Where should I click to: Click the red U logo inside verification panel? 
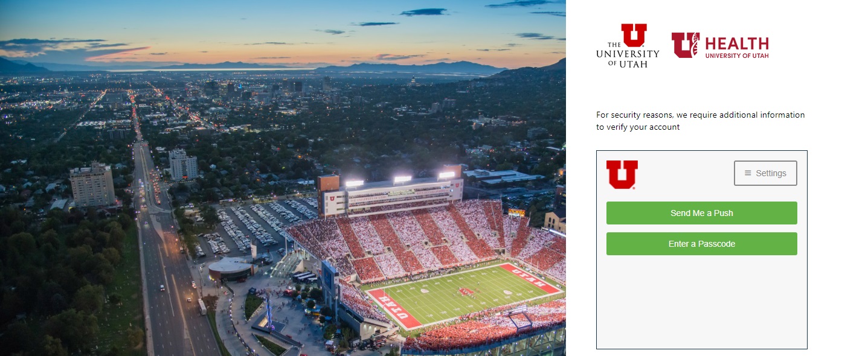coord(622,174)
